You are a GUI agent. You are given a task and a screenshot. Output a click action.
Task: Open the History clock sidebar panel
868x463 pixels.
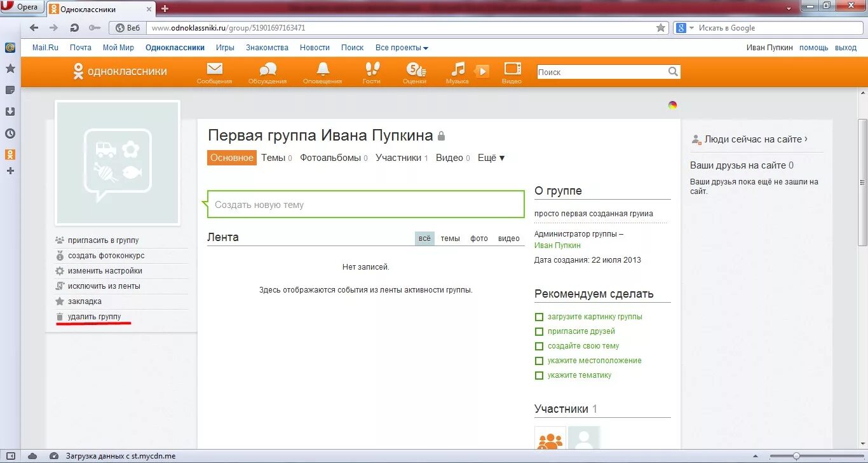pyautogui.click(x=10, y=134)
